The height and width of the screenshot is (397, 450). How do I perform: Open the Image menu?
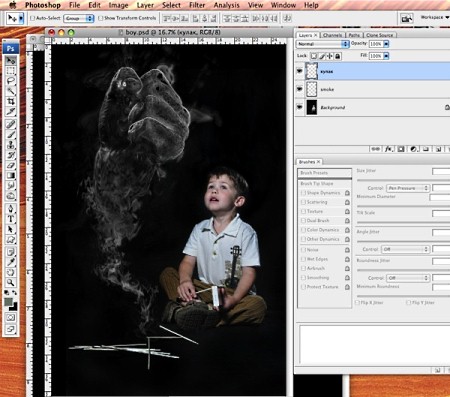coord(118,5)
